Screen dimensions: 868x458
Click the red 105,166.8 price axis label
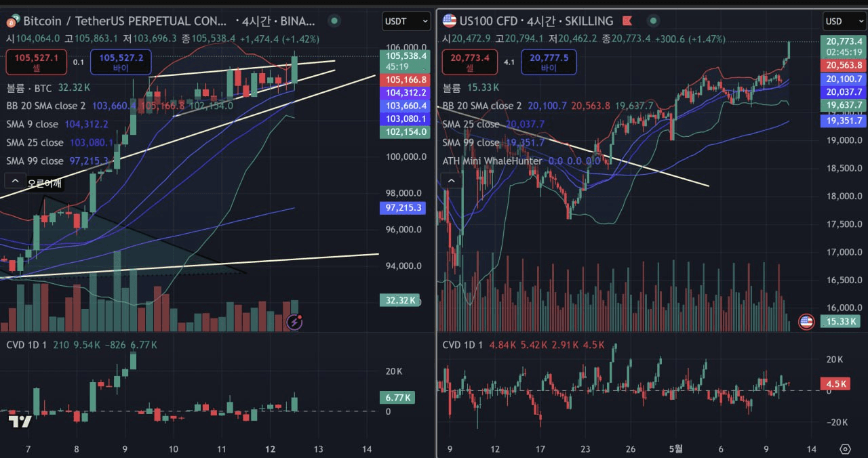406,80
